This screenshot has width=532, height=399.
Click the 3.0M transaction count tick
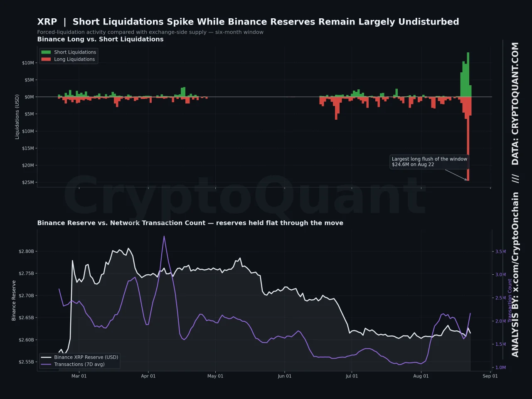(501, 275)
